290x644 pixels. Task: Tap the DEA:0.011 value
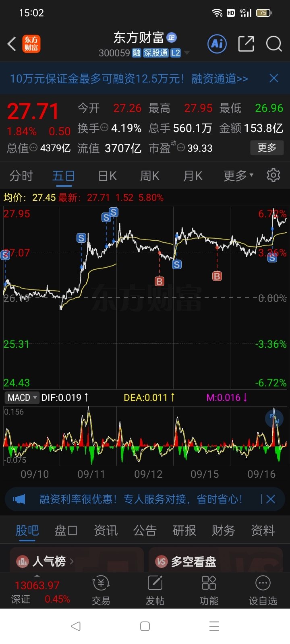tap(145, 398)
